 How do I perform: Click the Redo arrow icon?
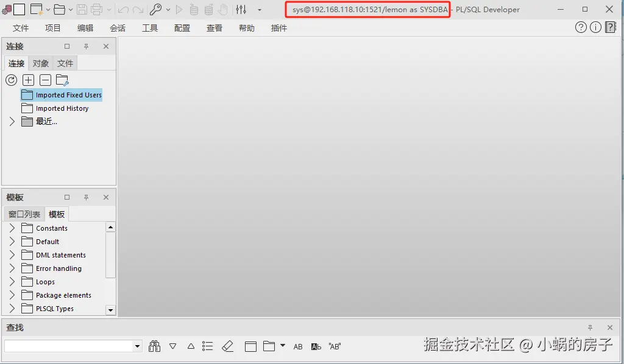coord(138,10)
